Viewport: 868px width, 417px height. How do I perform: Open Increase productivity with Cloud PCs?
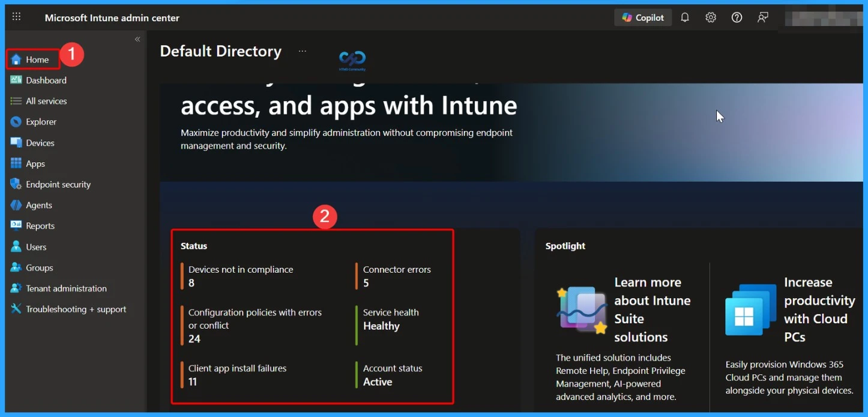pyautogui.click(x=819, y=309)
